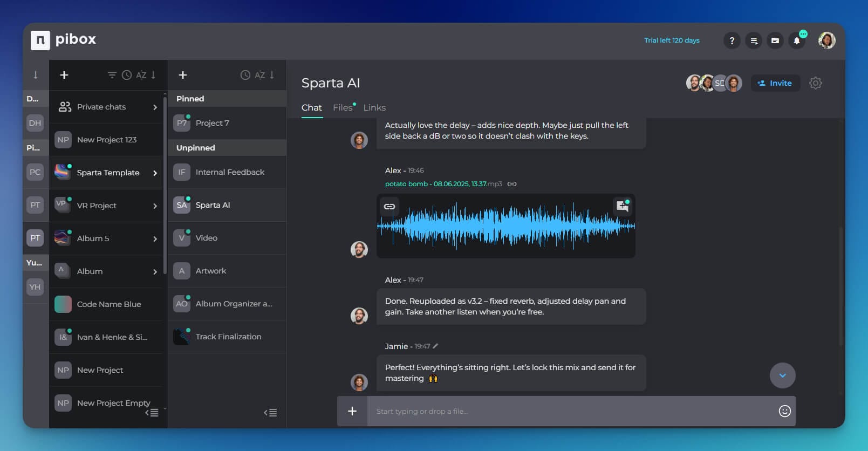Select DH workspace in sidebar

coord(35,123)
